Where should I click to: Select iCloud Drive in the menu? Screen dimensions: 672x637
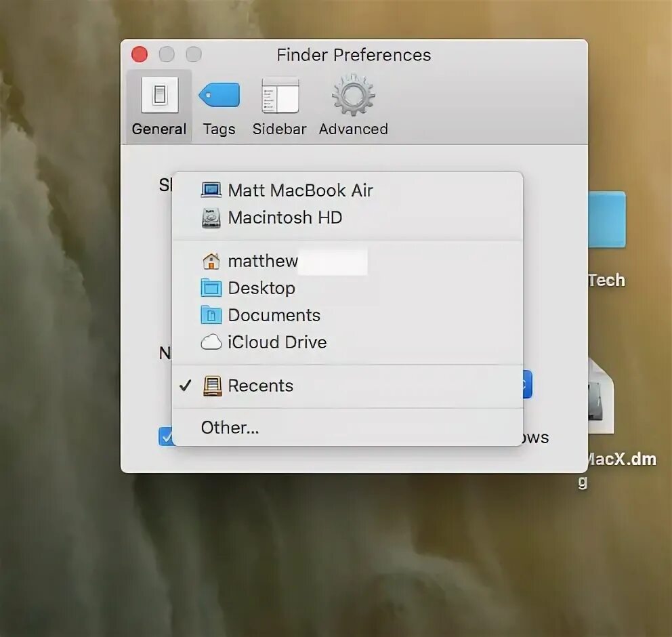(x=347, y=342)
